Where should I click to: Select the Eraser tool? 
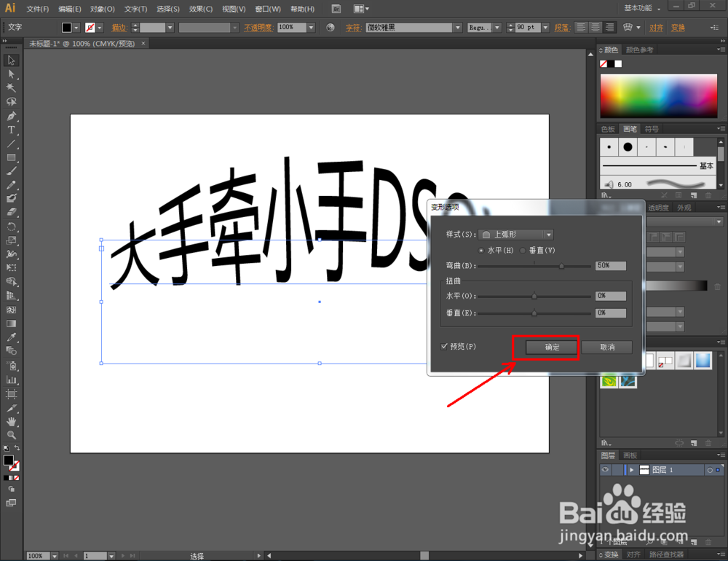[x=11, y=213]
